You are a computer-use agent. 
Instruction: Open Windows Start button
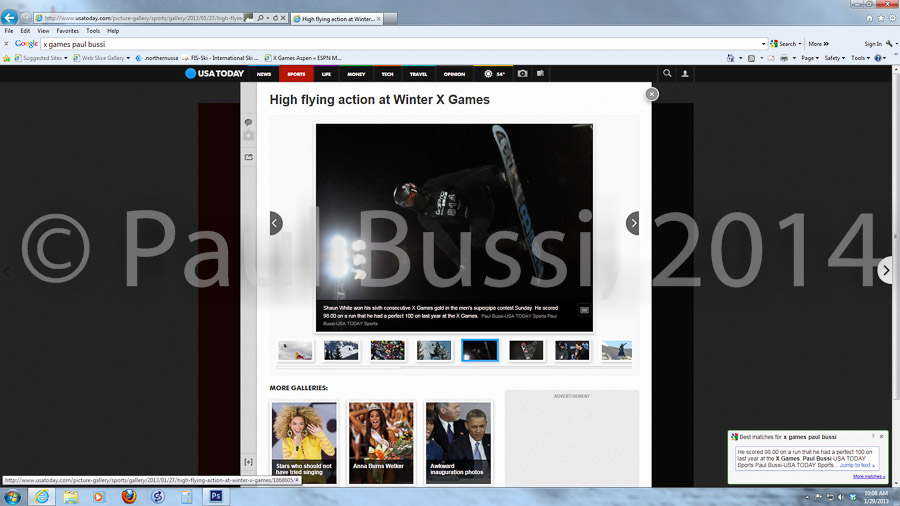12,496
